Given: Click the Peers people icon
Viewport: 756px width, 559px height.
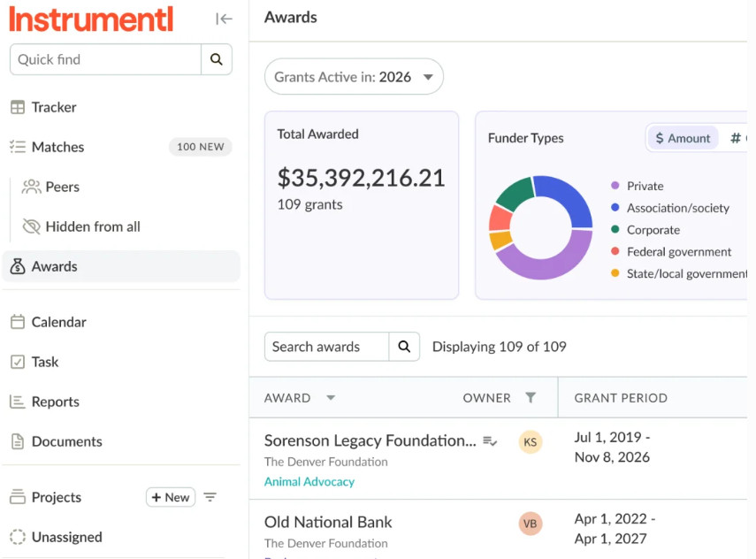Looking at the screenshot, I should click(31, 187).
